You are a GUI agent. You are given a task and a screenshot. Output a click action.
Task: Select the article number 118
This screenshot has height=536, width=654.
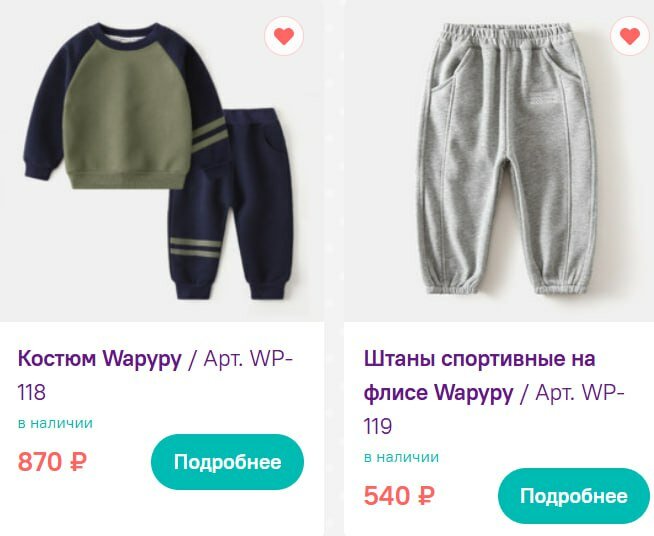[32, 393]
